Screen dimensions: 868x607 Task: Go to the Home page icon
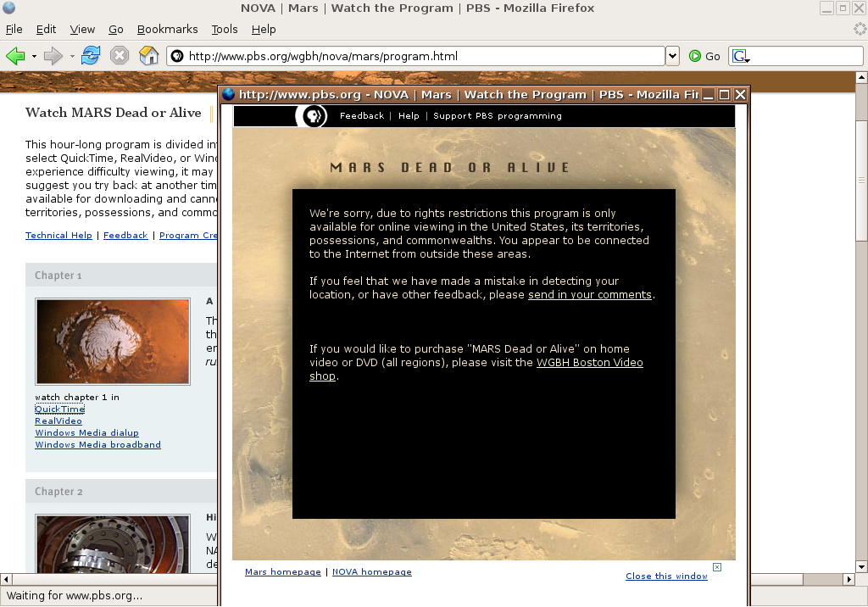coord(149,56)
